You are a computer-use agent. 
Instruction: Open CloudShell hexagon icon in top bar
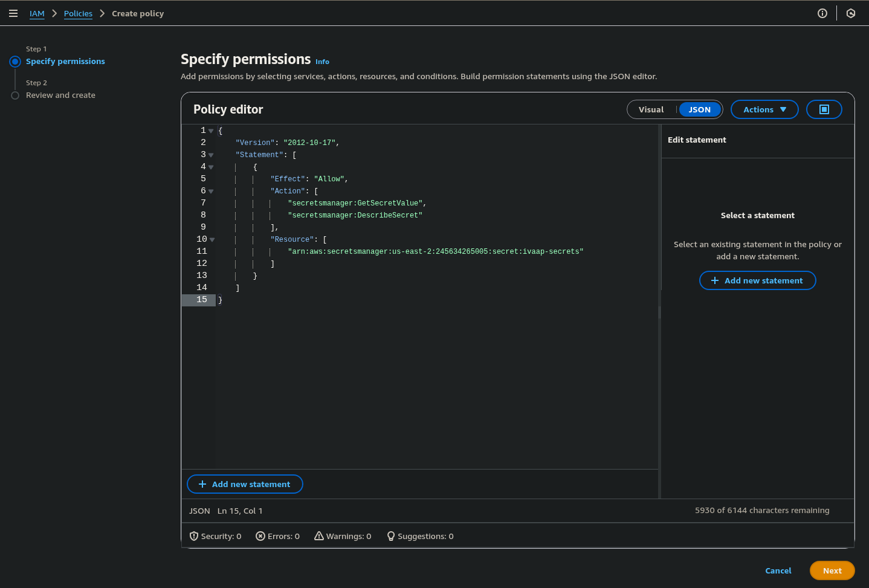(x=851, y=13)
